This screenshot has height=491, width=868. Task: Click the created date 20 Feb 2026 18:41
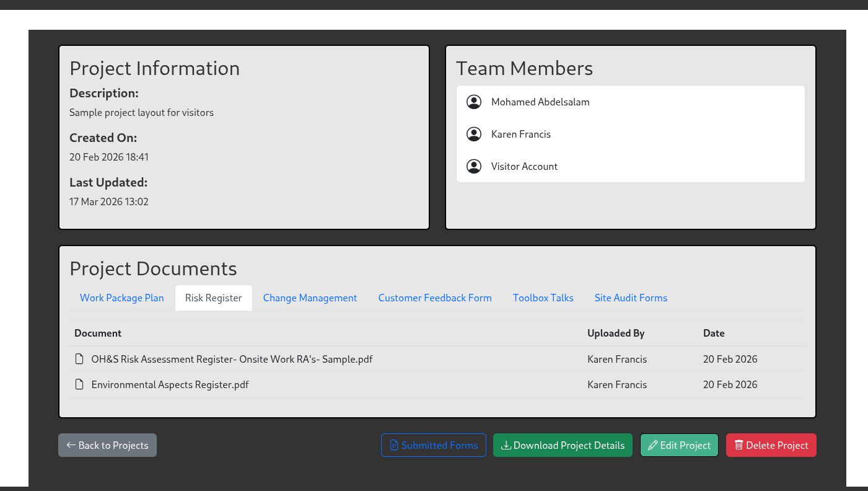109,157
